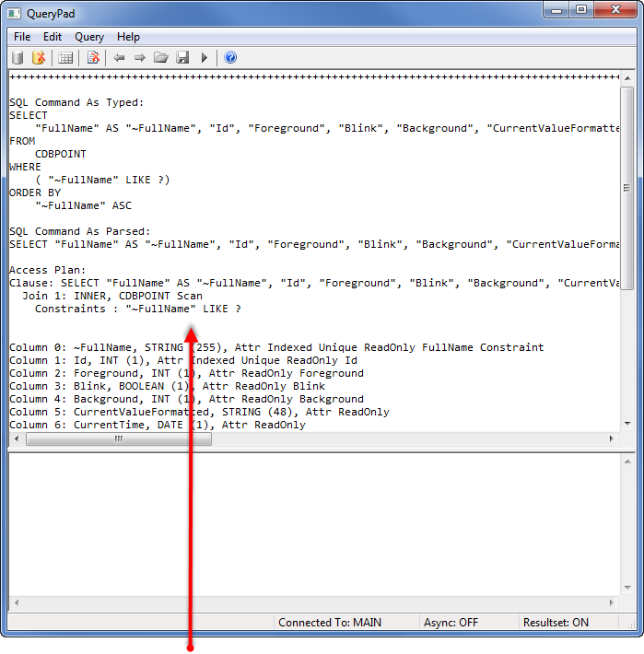This screenshot has width=644, height=654.
Task: Open the Help menu
Action: click(x=129, y=37)
